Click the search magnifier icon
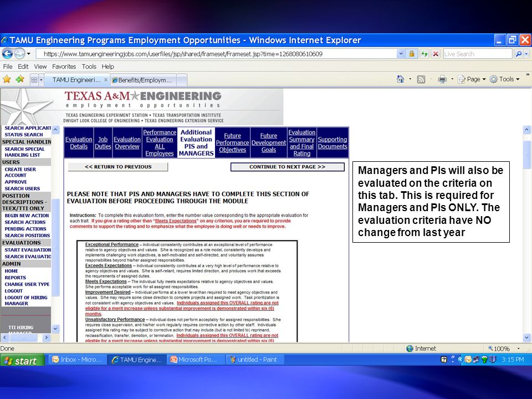This screenshot has width=532, height=399. tap(519, 54)
